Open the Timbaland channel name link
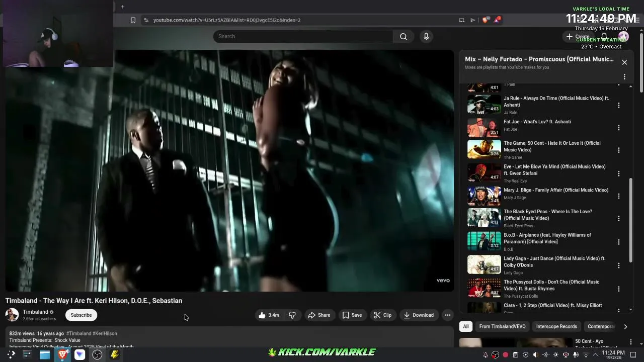644x362 pixels. pos(35,312)
